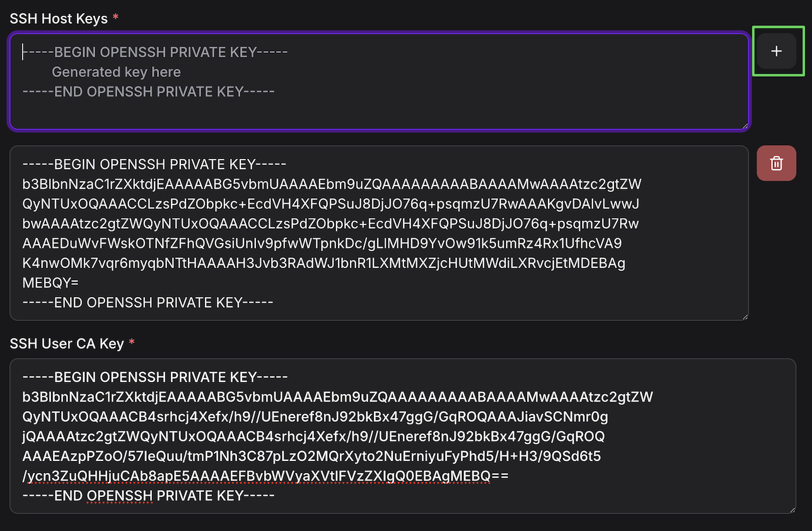
Task: Click the placeholder text Generated key here
Action: (x=115, y=71)
